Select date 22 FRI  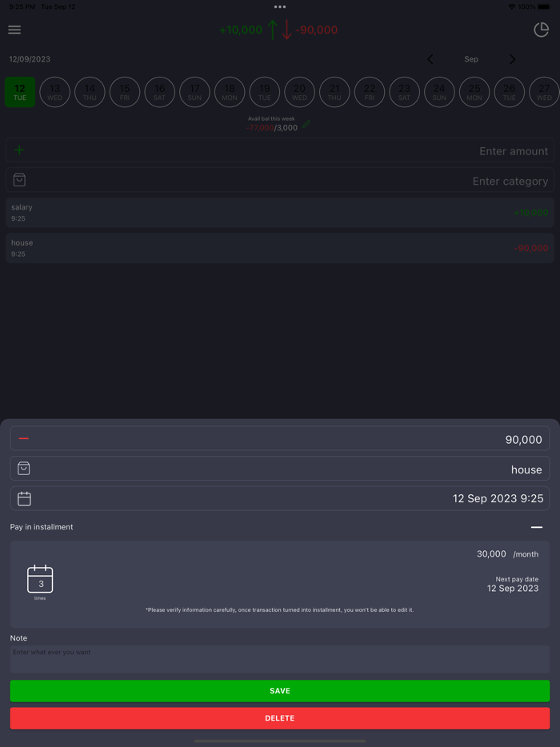tap(370, 92)
